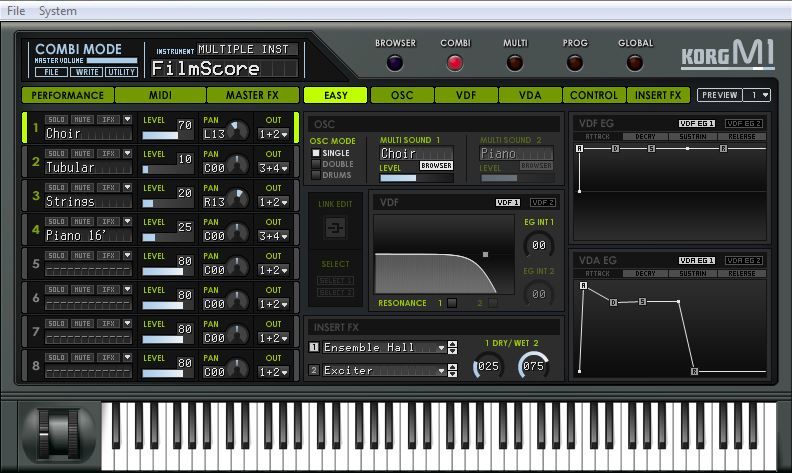The height and width of the screenshot is (473, 792).
Task: Toggle IFX on the Strings timbre
Action: [x=109, y=187]
